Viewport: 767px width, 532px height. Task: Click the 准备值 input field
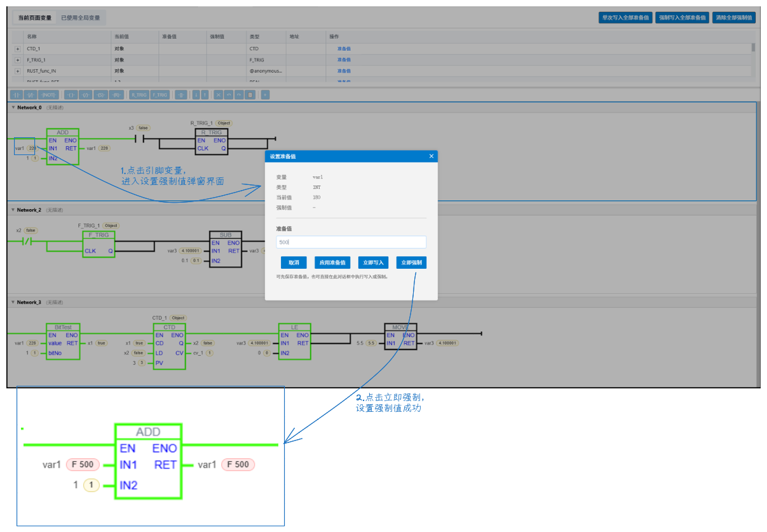(351, 242)
